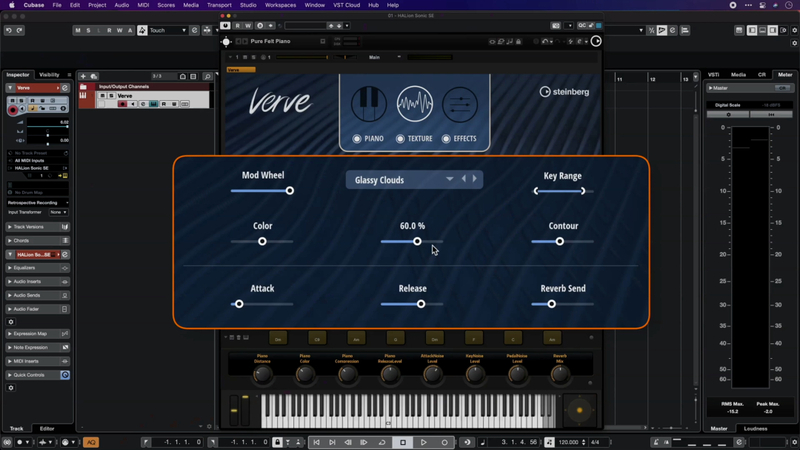The width and height of the screenshot is (800, 450).
Task: Select the TEXTURE radio button
Action: (400, 139)
